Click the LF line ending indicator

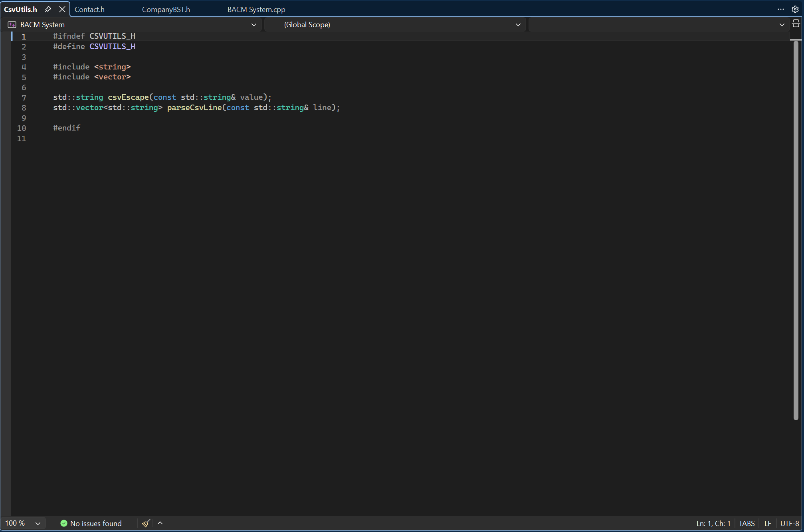768,523
